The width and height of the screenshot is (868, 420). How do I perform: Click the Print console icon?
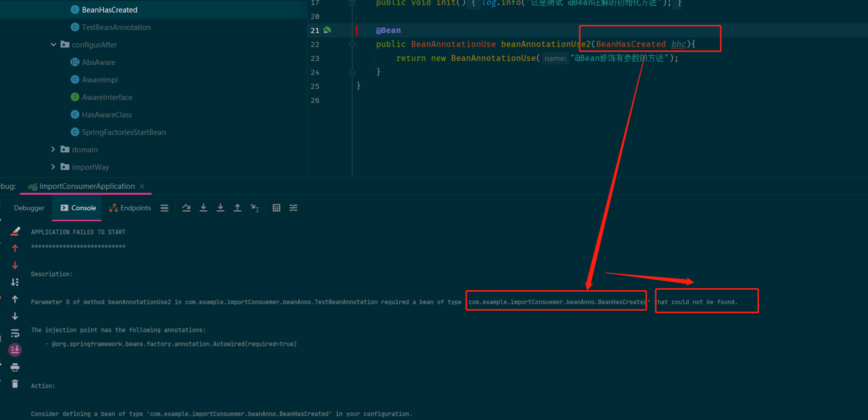(15, 367)
